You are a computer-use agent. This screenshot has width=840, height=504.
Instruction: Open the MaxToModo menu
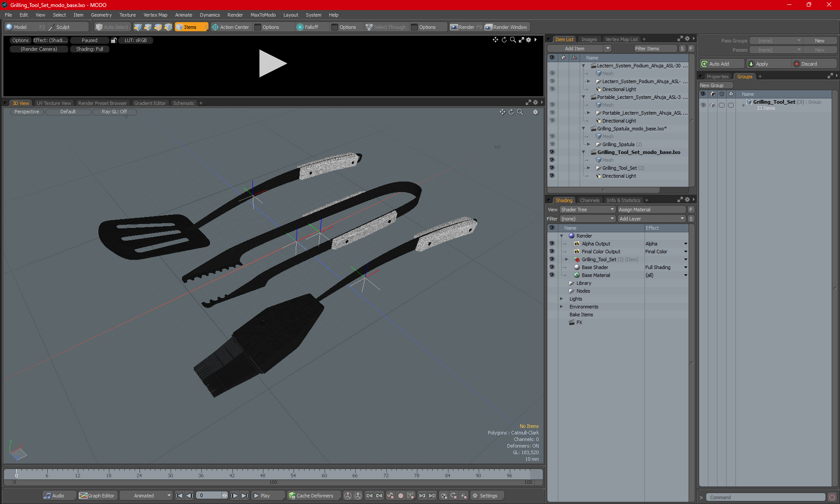(263, 15)
